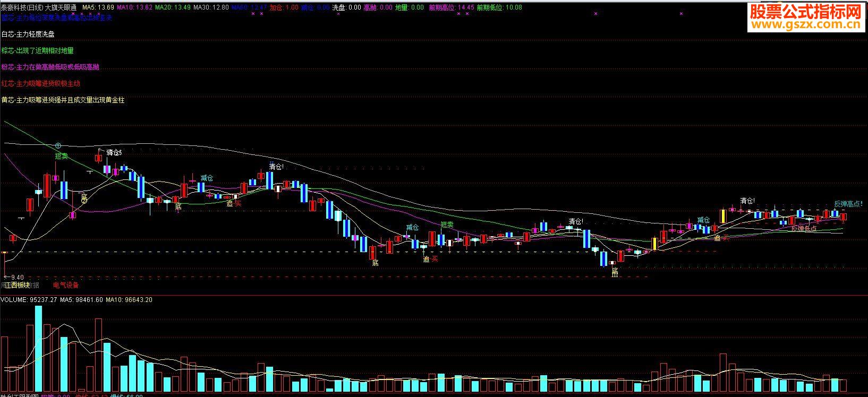Select the volume MA10: 96643.20 value
The width and height of the screenshot is (868, 397).
(x=129, y=300)
